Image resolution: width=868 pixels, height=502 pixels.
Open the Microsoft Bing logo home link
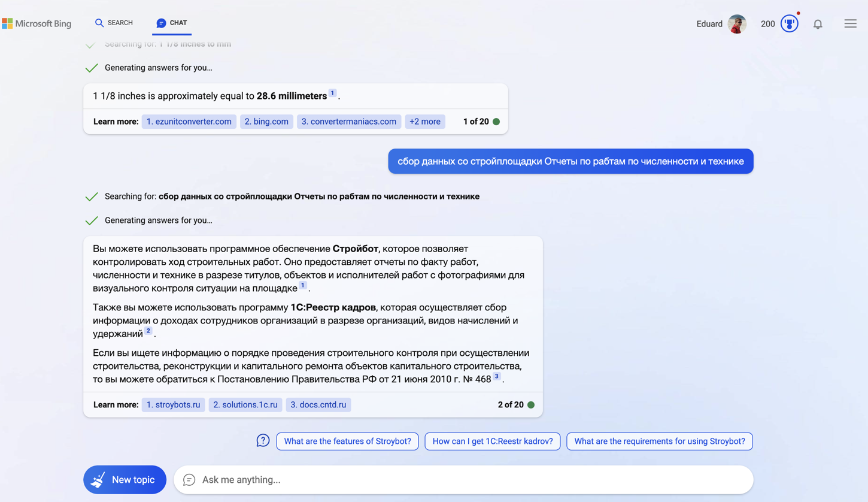coord(37,23)
